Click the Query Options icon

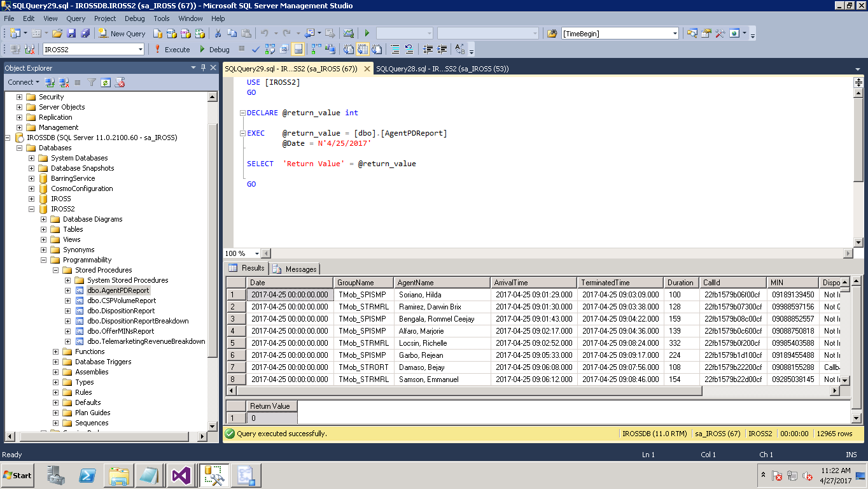point(284,49)
